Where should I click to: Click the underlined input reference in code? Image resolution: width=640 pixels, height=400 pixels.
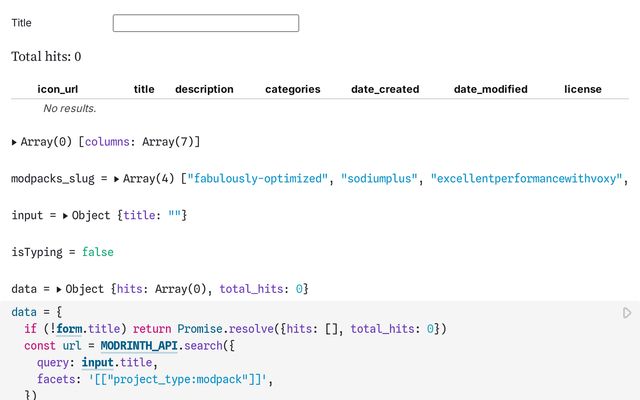[98, 362]
